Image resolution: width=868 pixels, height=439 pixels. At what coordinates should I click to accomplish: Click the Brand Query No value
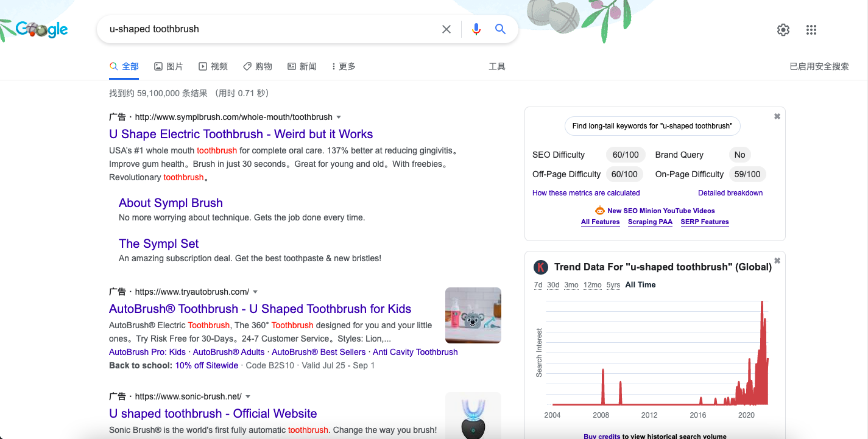tap(740, 155)
